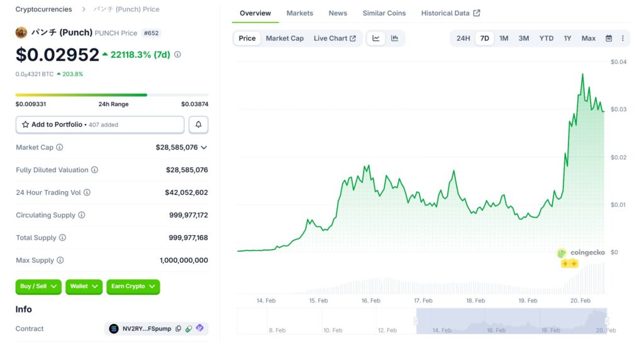The image size is (644, 342).
Task: Go to the Similar Coins tab
Action: click(x=384, y=13)
